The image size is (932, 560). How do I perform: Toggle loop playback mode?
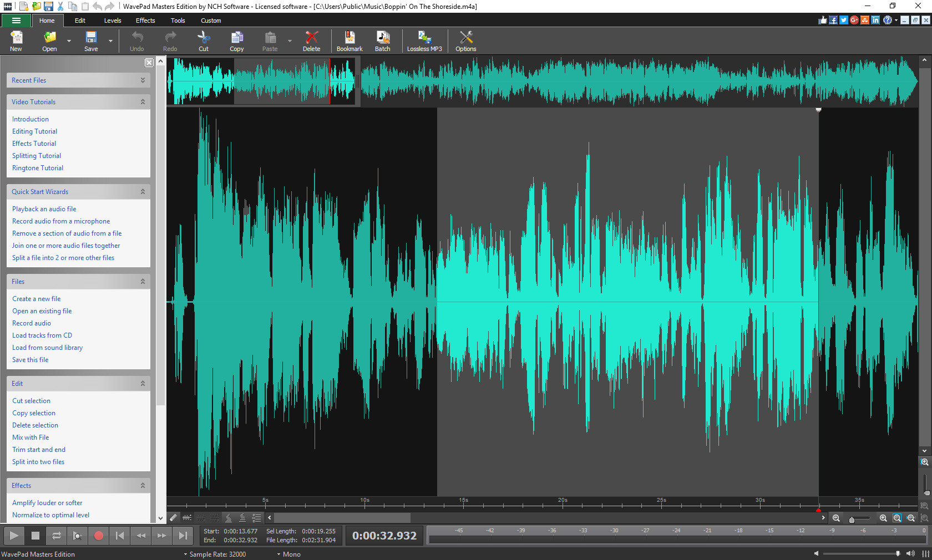[57, 536]
